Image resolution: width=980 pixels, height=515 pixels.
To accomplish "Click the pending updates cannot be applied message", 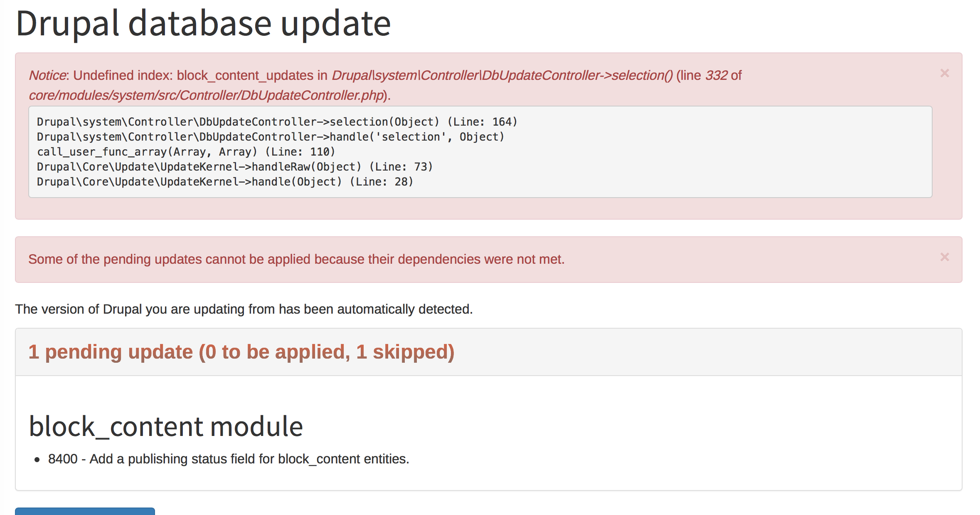I will pos(296,259).
